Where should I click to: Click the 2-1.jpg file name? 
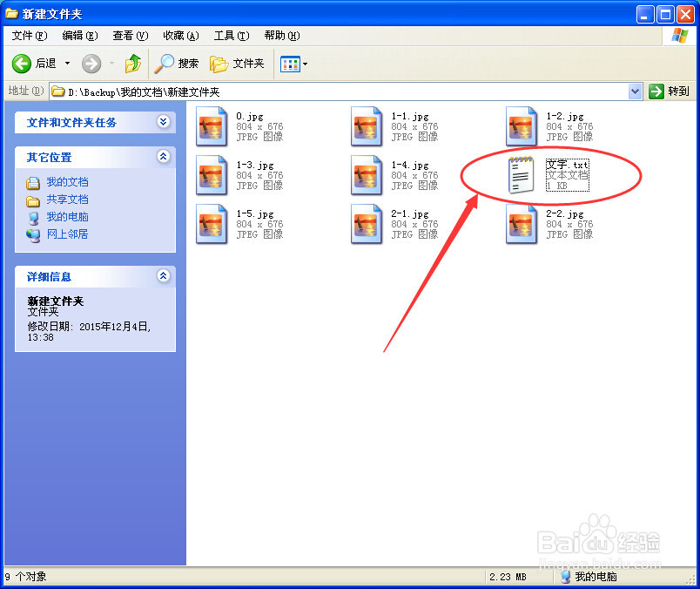coord(410,214)
